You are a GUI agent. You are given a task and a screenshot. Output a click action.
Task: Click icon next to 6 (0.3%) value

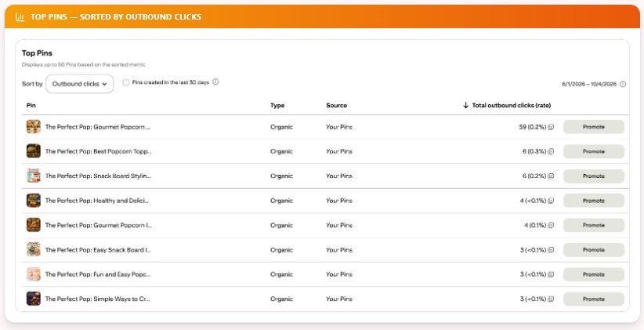click(552, 151)
